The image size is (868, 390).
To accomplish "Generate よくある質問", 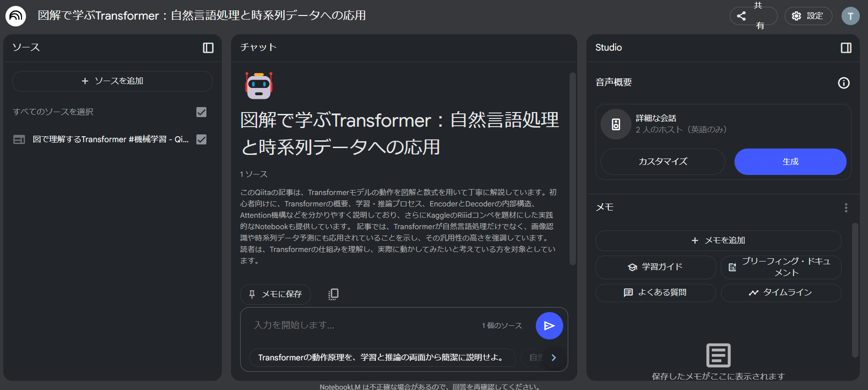I will (656, 292).
